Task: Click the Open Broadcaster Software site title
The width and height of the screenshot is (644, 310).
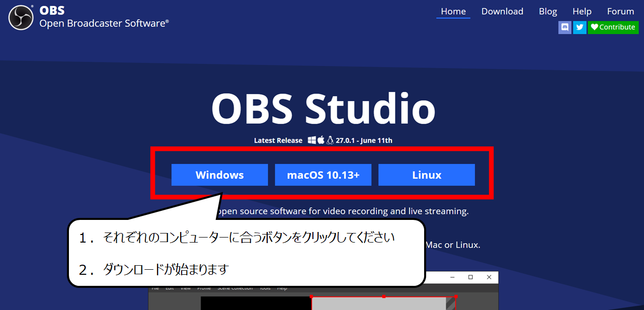Action: [104, 23]
